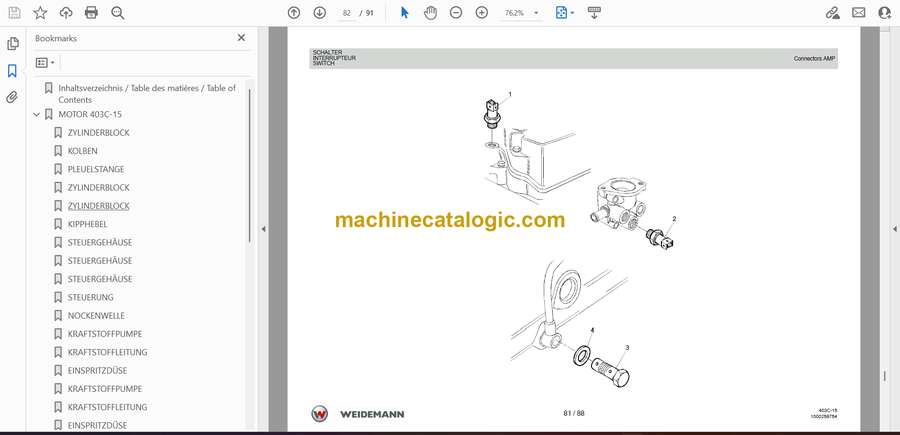Image resolution: width=900 pixels, height=435 pixels.
Task: Open the first EINSPRITZDÜSE bookmark
Action: (x=98, y=371)
